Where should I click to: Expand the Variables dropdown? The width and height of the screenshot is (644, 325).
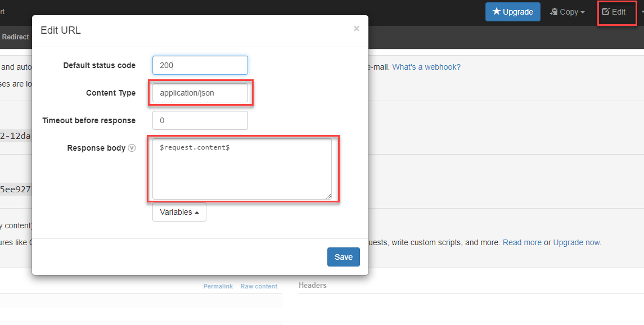tap(179, 213)
